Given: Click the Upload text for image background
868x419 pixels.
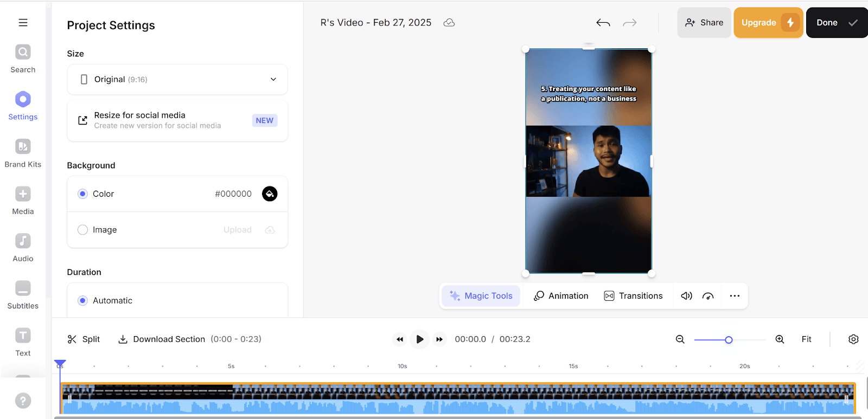Looking at the screenshot, I should 238,230.
